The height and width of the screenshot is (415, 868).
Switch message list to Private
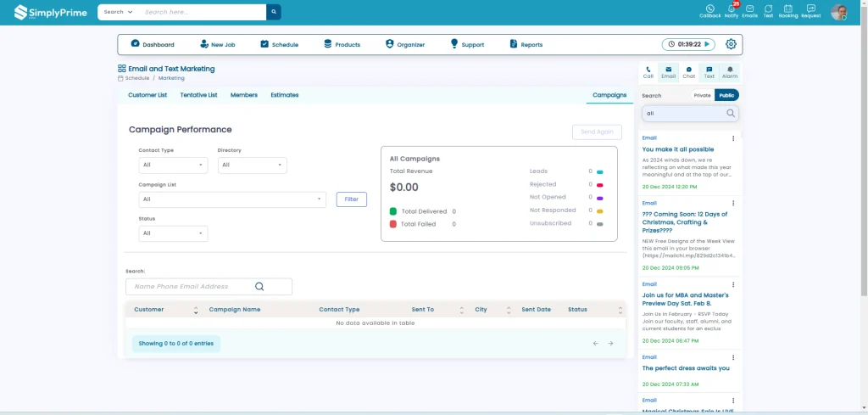coord(702,95)
